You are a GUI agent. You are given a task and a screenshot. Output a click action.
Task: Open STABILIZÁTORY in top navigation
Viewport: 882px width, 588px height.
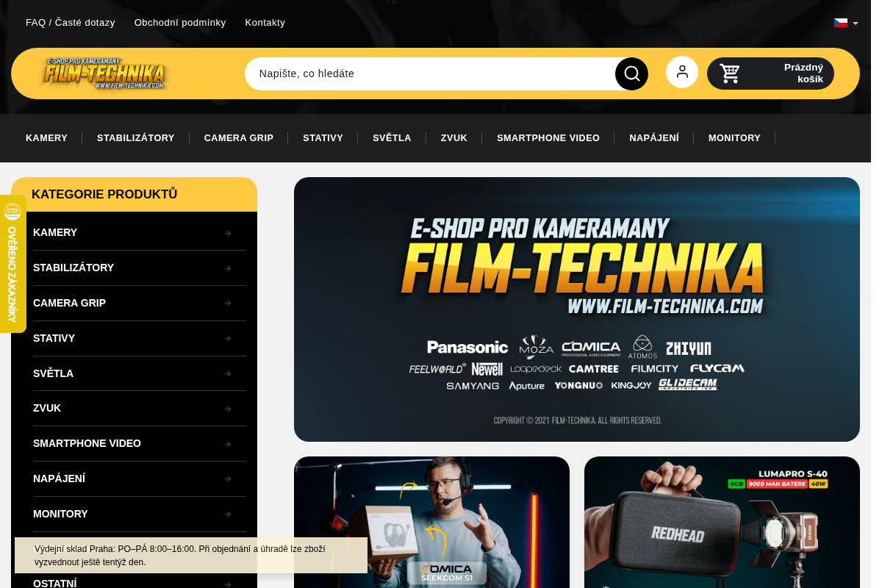click(136, 138)
